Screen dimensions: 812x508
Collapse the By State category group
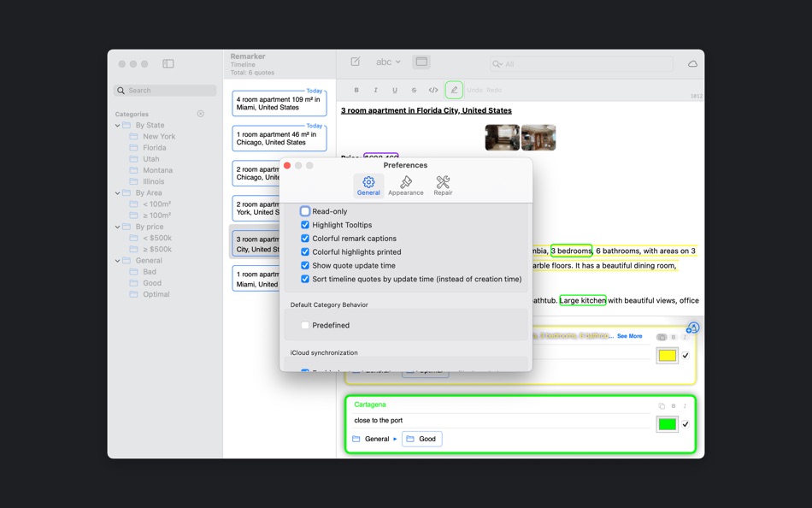click(x=118, y=126)
